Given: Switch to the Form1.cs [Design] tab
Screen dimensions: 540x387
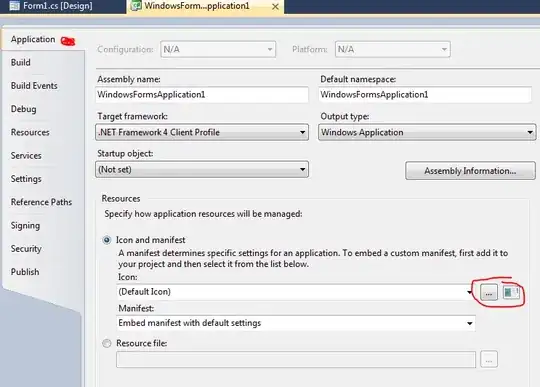Looking at the screenshot, I should (x=58, y=6).
